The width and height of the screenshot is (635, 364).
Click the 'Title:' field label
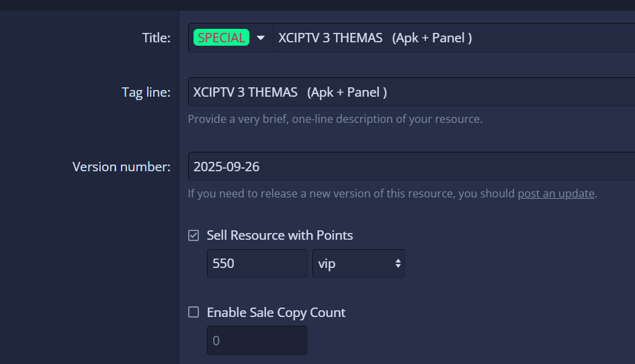click(156, 38)
